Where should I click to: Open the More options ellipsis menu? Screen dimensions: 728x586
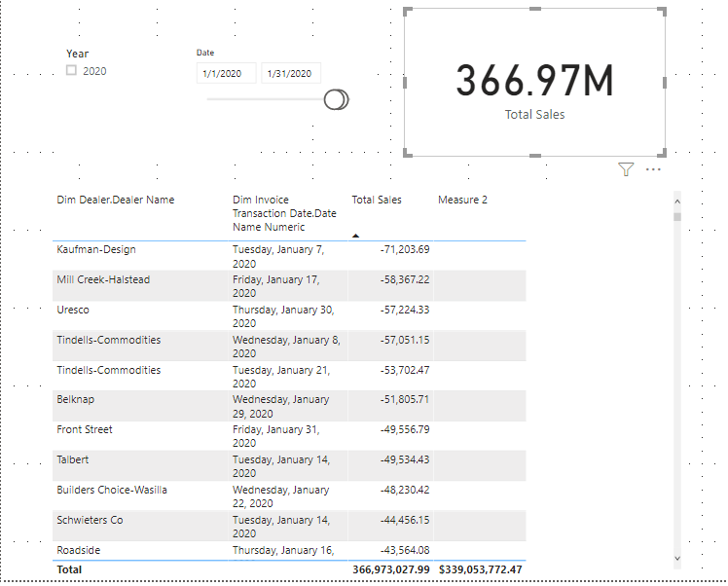(653, 169)
